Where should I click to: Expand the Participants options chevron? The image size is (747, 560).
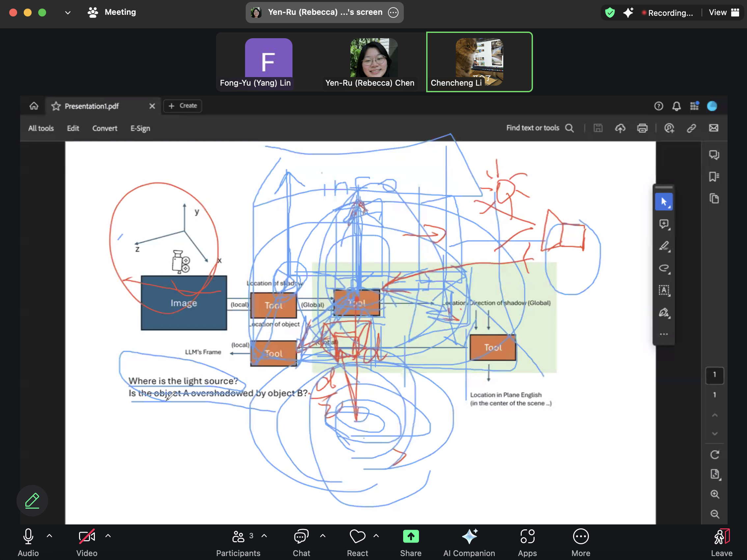coord(264,536)
